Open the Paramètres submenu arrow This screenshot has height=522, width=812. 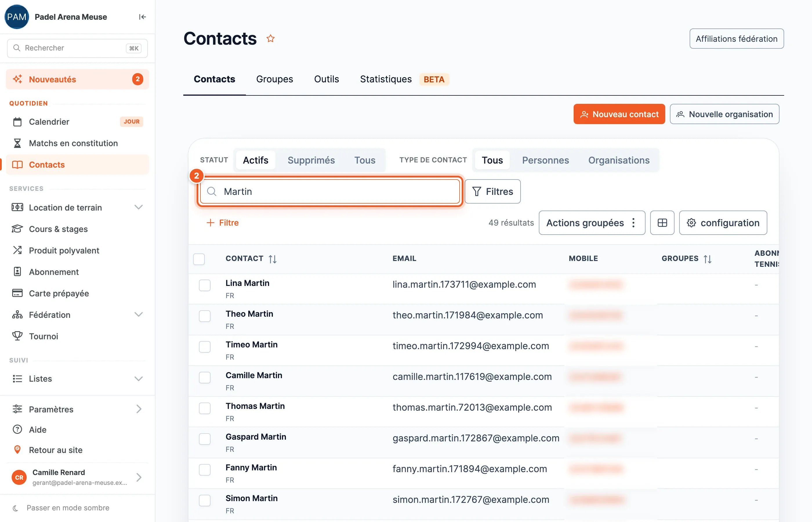click(139, 409)
